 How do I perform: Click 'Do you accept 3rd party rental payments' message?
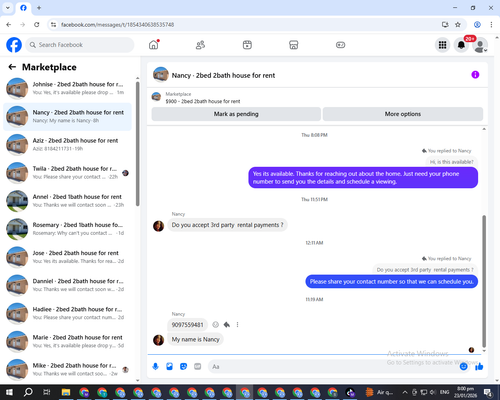click(227, 225)
